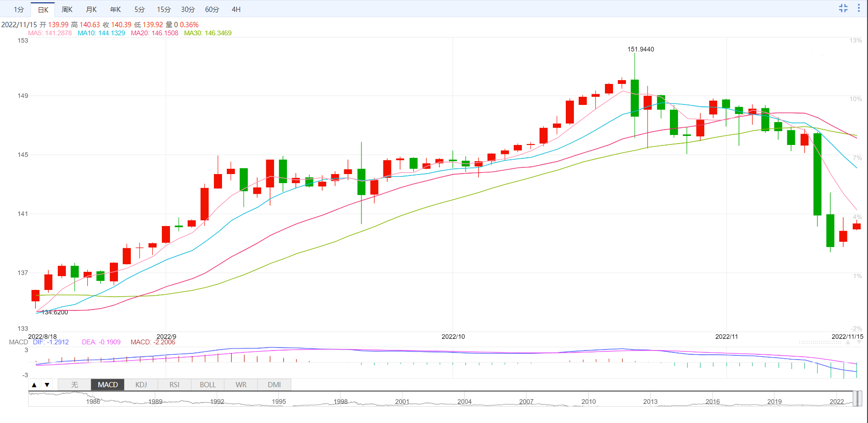Click the DIF: -1.2912 value
Viewport: 868px width, 423px height.
[51, 342]
